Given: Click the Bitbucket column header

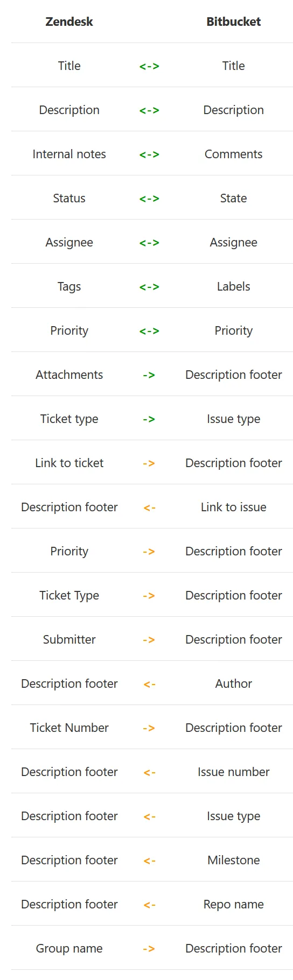Looking at the screenshot, I should [x=234, y=22].
